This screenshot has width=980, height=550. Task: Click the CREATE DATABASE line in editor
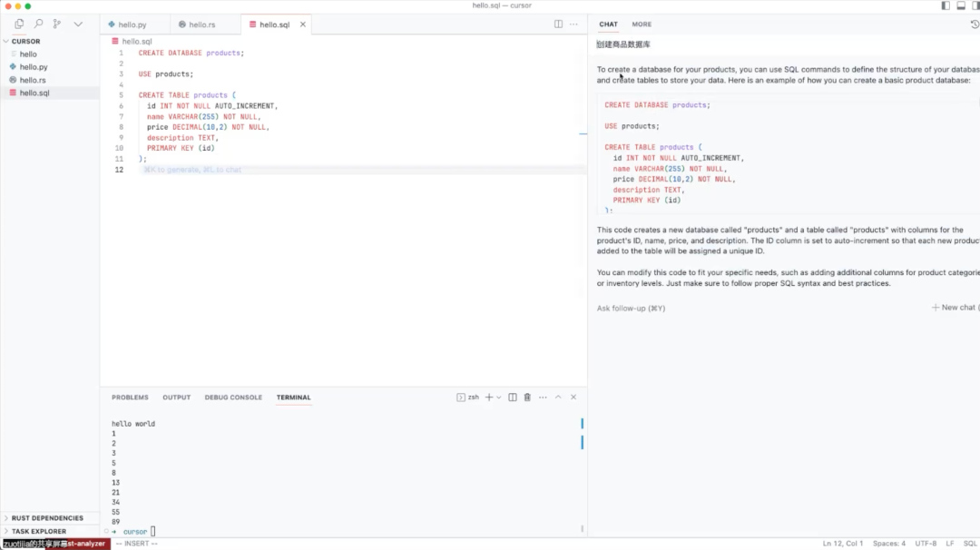pos(191,54)
